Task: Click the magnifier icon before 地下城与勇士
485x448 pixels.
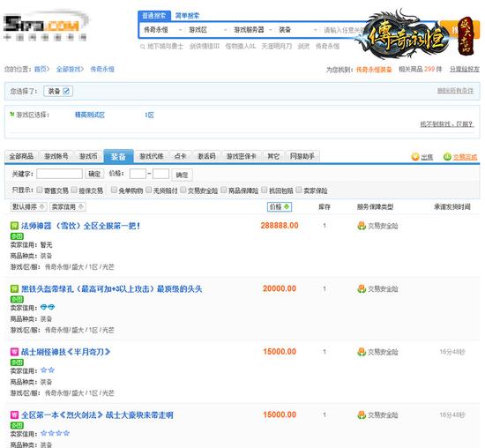Action: [x=142, y=47]
